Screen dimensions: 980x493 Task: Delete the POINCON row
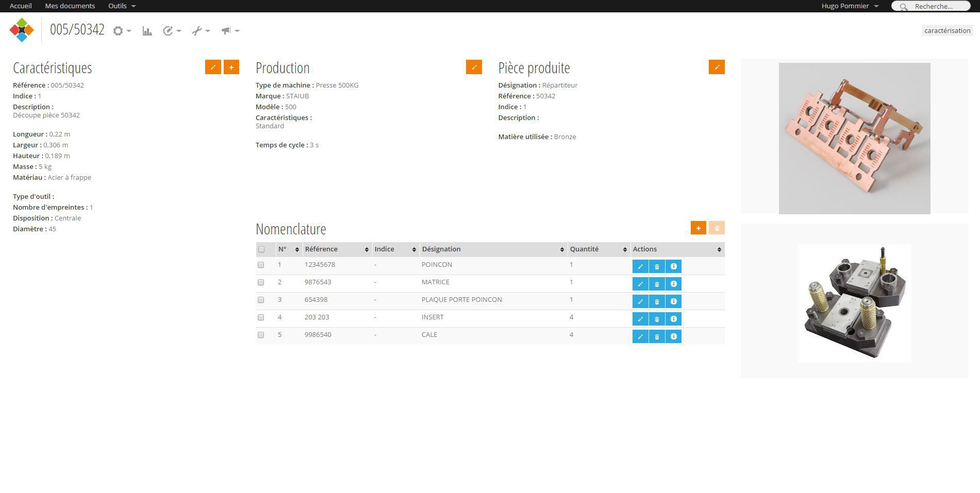(x=657, y=266)
